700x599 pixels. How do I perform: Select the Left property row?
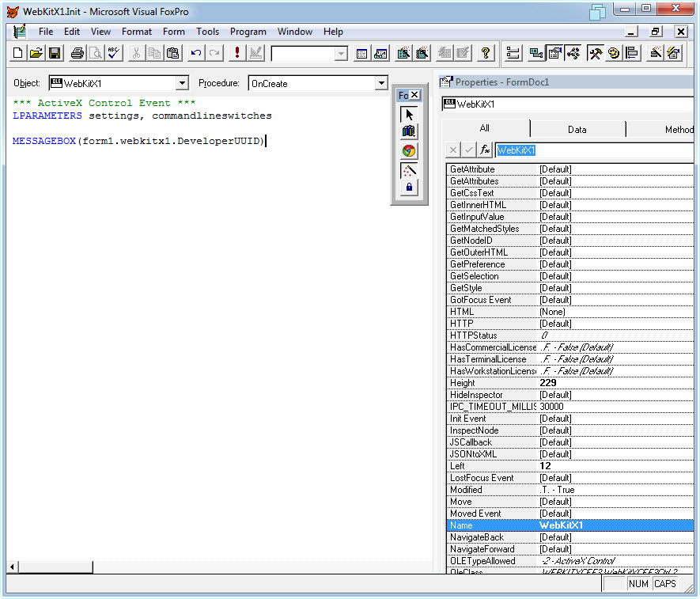click(x=570, y=466)
